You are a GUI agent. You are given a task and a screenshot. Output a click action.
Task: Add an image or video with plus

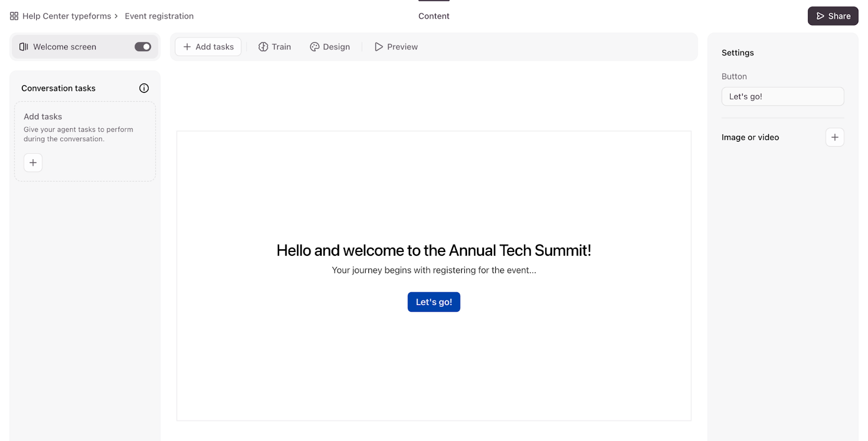coord(834,137)
